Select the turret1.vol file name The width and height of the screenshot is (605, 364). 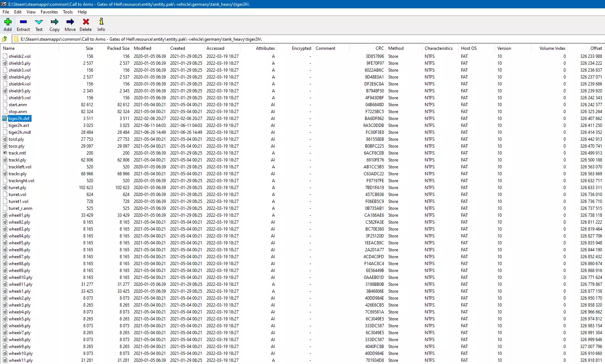[19, 201]
